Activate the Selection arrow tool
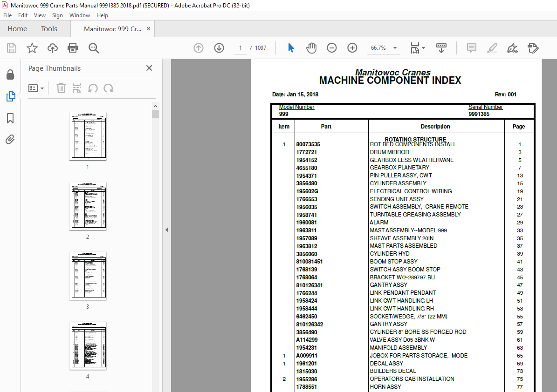The height and width of the screenshot is (392, 557). [291, 48]
